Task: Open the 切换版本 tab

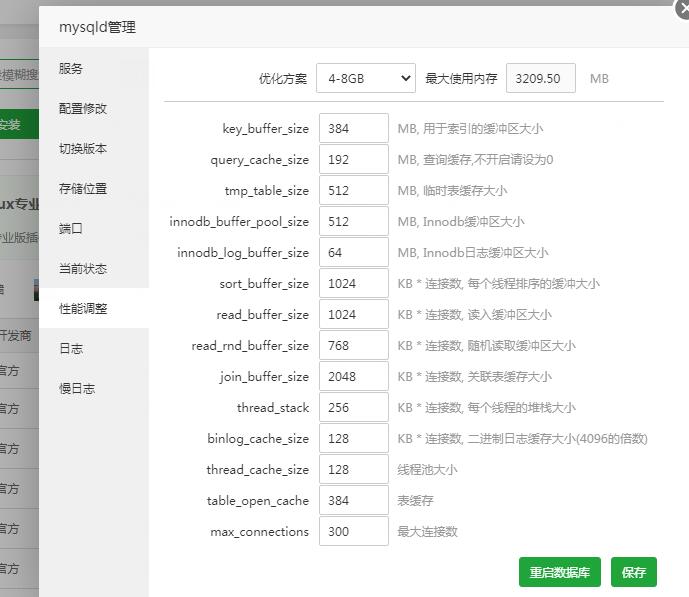Action: (x=94, y=148)
